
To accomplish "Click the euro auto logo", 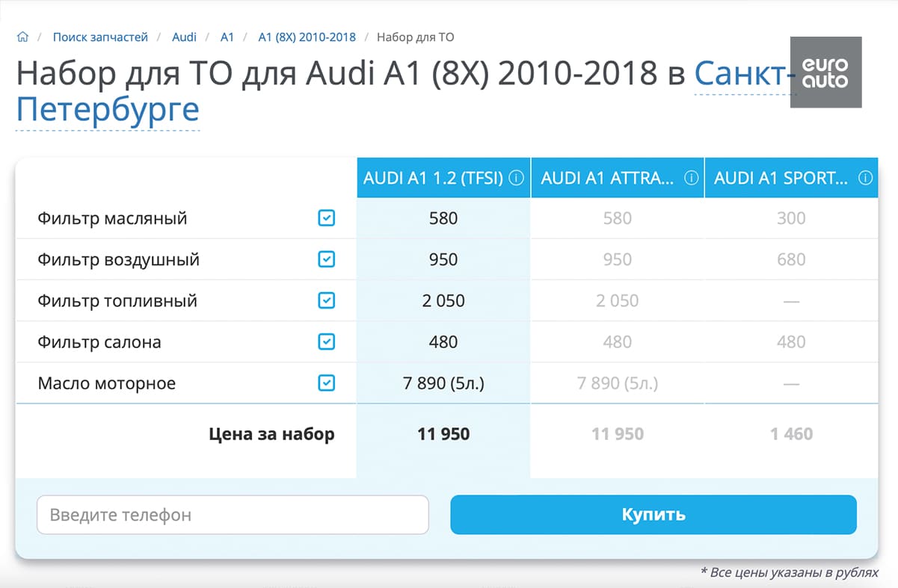I will [825, 72].
